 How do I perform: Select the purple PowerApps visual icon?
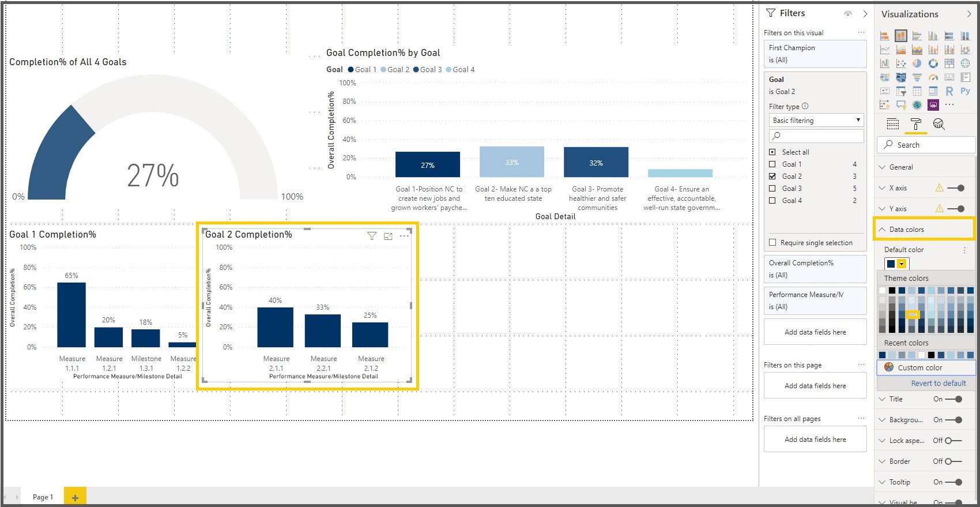[933, 105]
